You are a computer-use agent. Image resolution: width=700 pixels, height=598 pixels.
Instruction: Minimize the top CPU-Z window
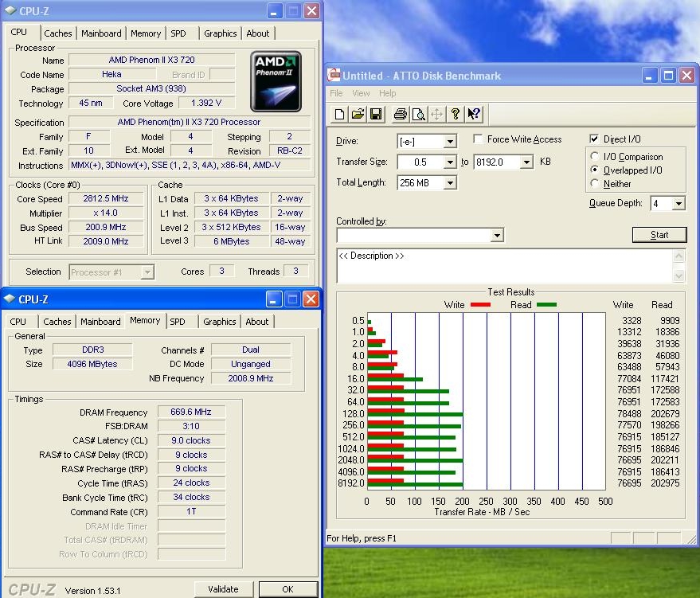coord(275,10)
